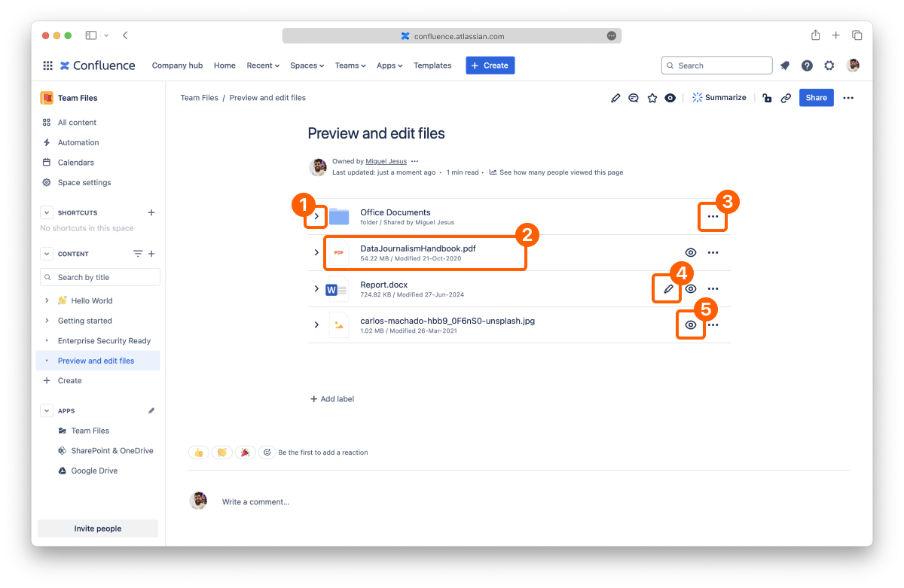This screenshot has height=588, width=904.
Task: Open the page restrictions lock icon
Action: tap(767, 98)
